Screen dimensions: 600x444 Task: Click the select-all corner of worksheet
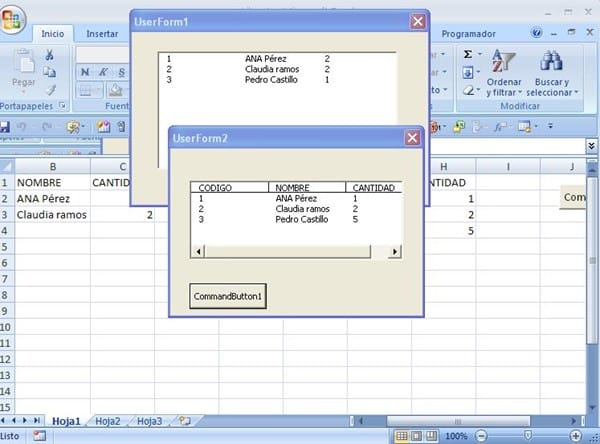point(7,166)
